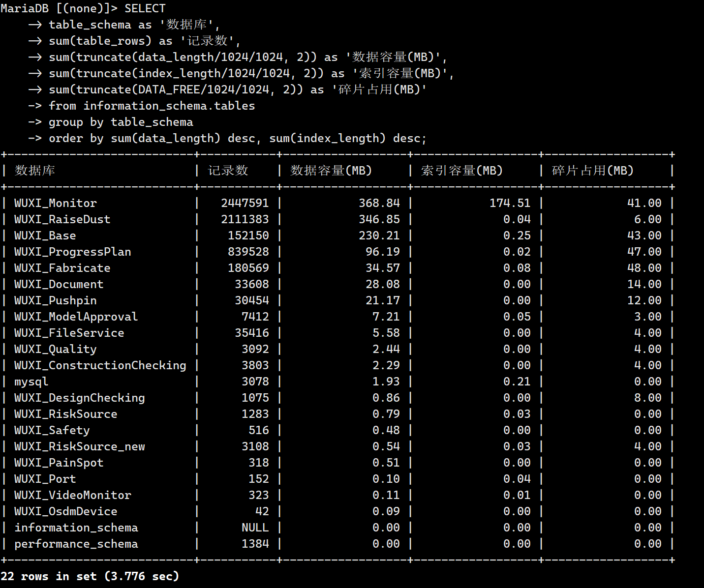Click index size value 0.21
704x588 pixels.
click(x=517, y=382)
